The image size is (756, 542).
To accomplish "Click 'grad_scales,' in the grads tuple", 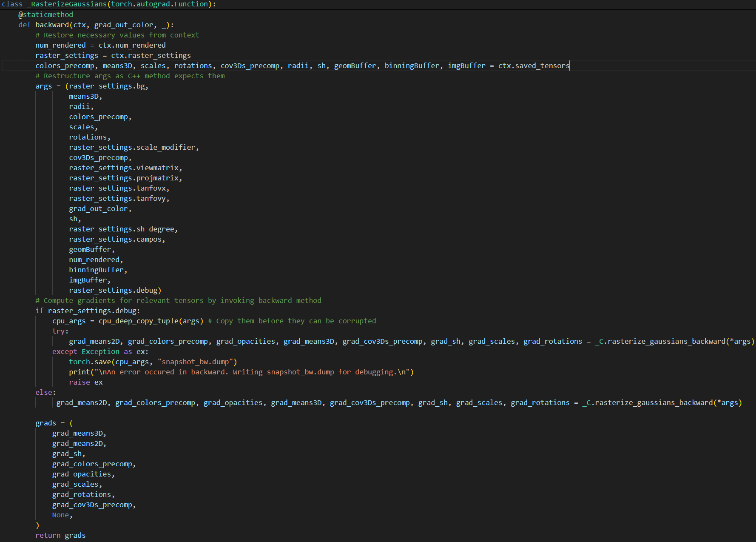I will point(77,484).
